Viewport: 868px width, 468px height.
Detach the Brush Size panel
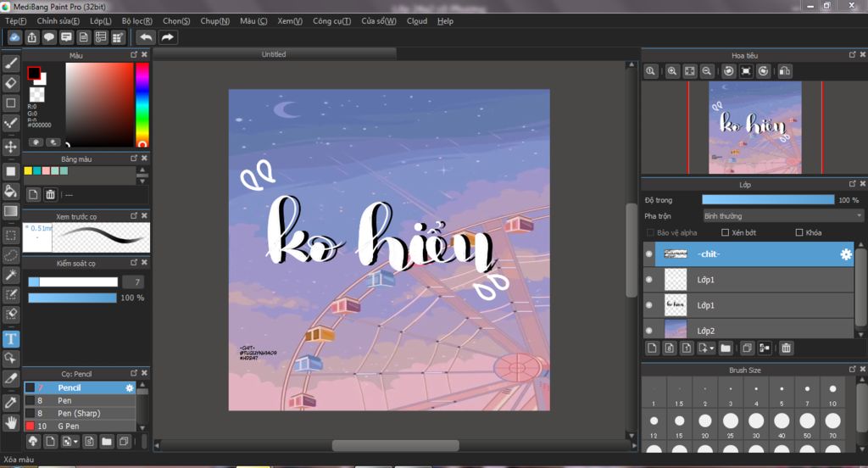[853, 369]
